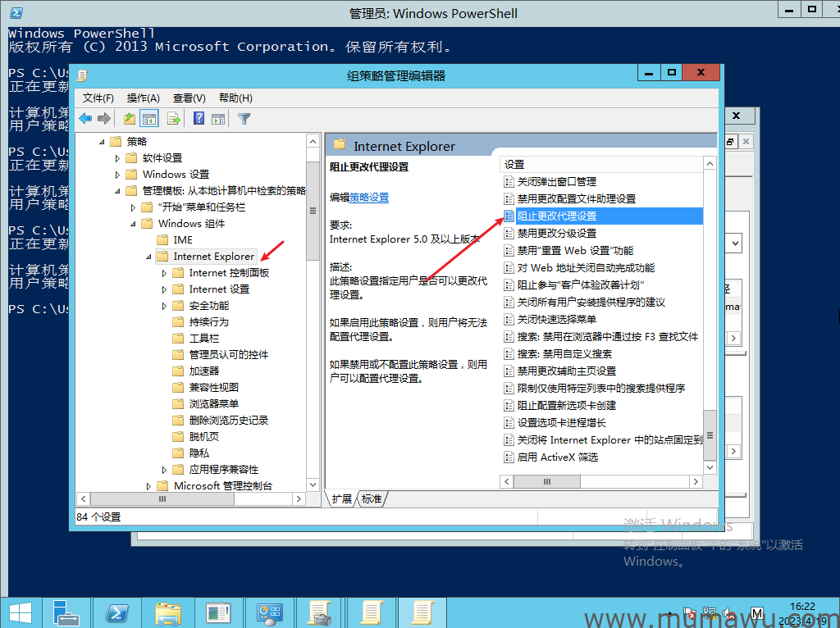Viewport: 840px width, 628px height.
Task: Open File Explorer from the taskbar
Action: tap(168, 612)
